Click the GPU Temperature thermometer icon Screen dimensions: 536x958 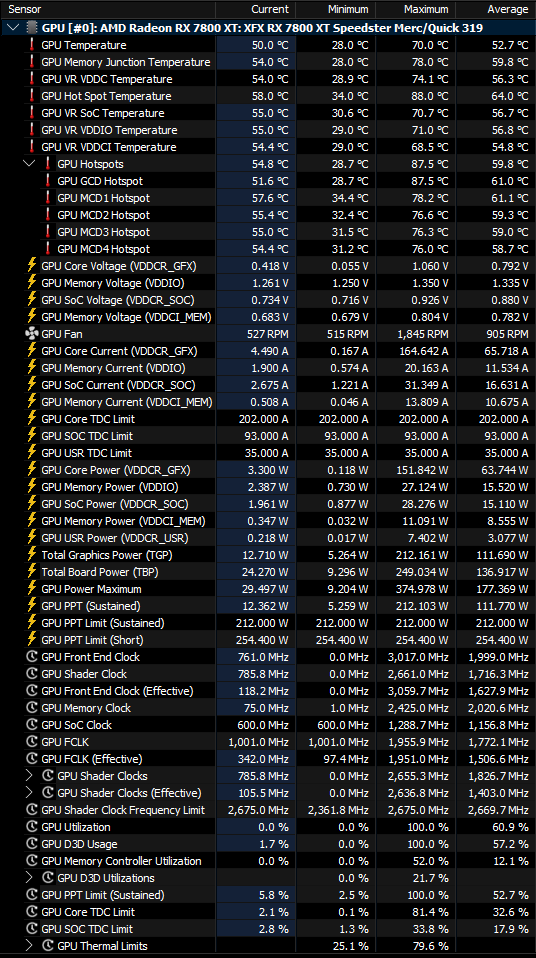32,45
